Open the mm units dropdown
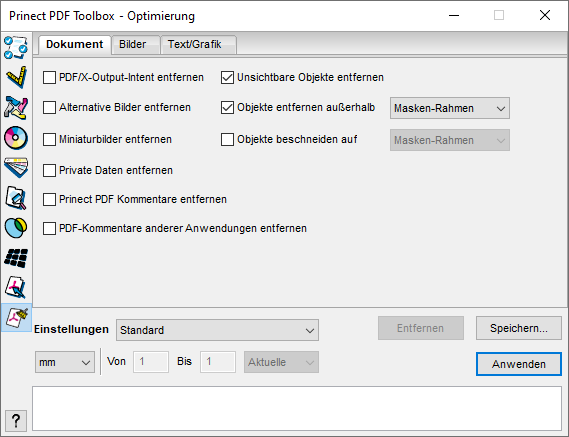Viewport: 569px width, 437px height. [65, 362]
